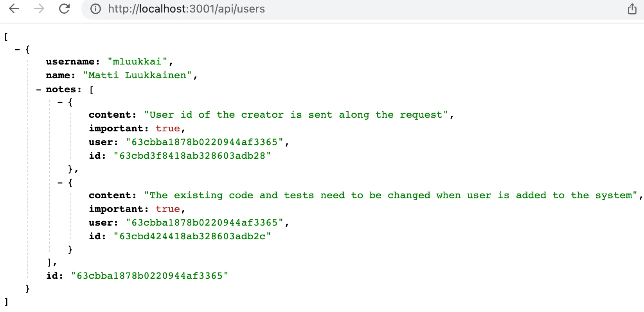Click the second note's "user:" key
Image resolution: width=644 pixels, height=312 pixels.
pos(104,223)
